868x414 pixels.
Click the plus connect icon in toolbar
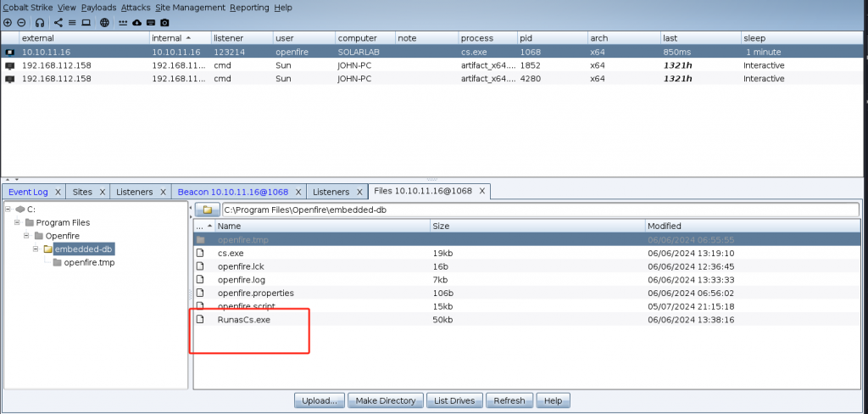tap(7, 23)
